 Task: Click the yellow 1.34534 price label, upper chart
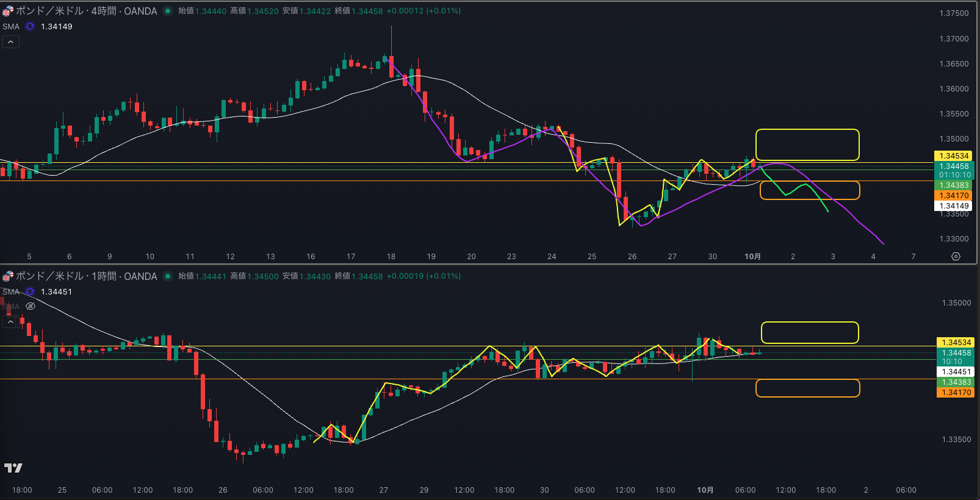click(954, 156)
